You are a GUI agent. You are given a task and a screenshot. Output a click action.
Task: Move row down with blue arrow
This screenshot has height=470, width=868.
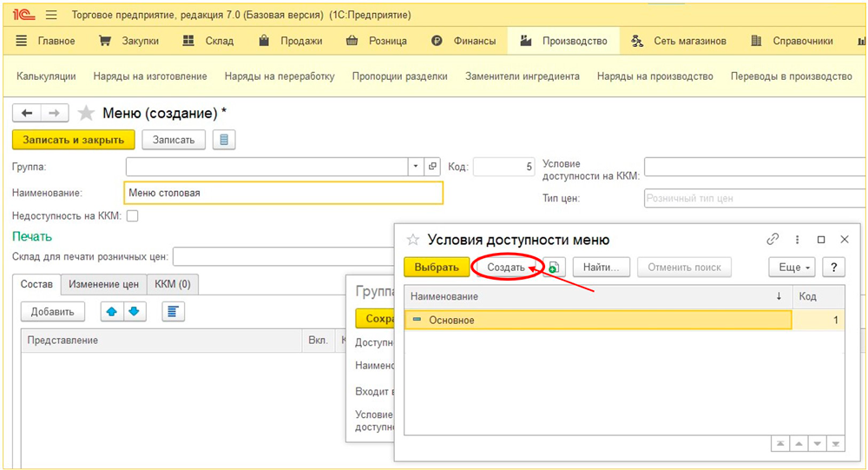pos(135,311)
